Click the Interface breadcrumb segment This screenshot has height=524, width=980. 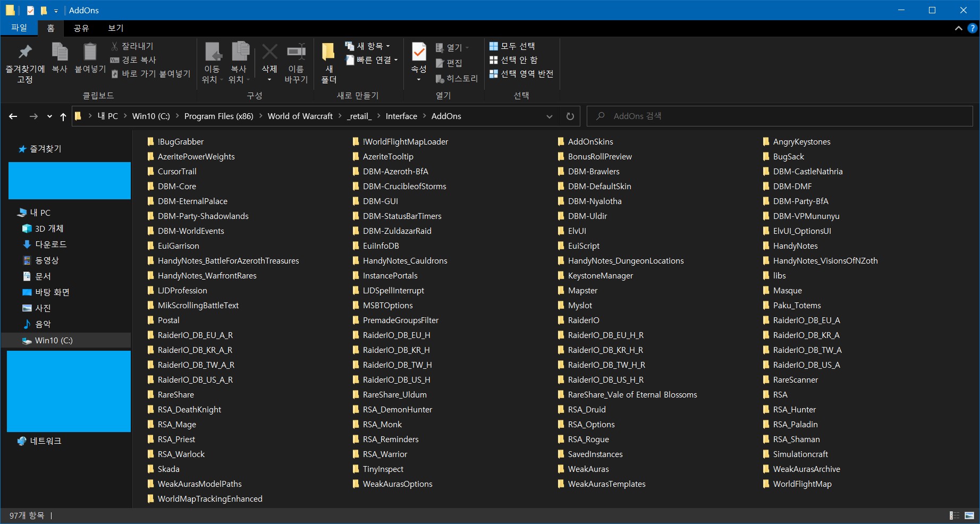tap(401, 116)
